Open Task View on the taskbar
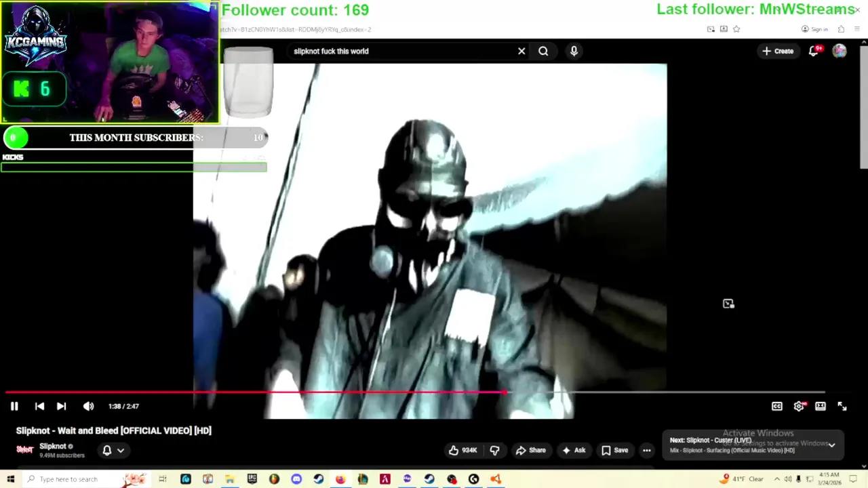 [163, 479]
